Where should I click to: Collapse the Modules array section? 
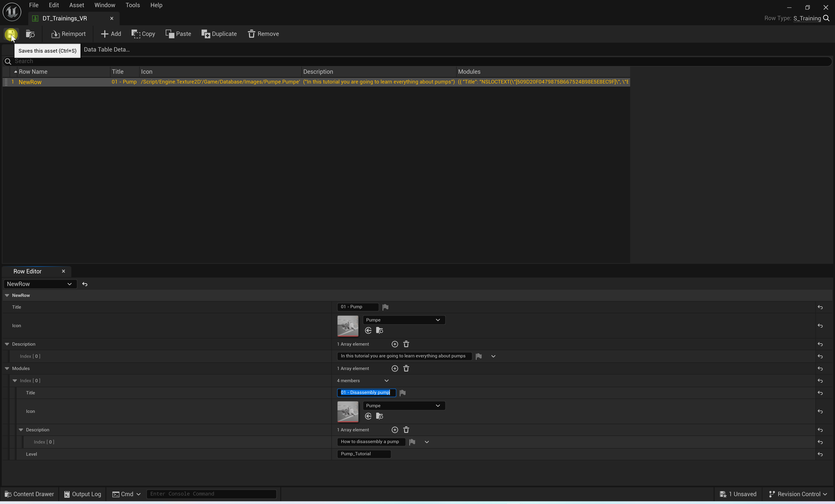pos(7,368)
